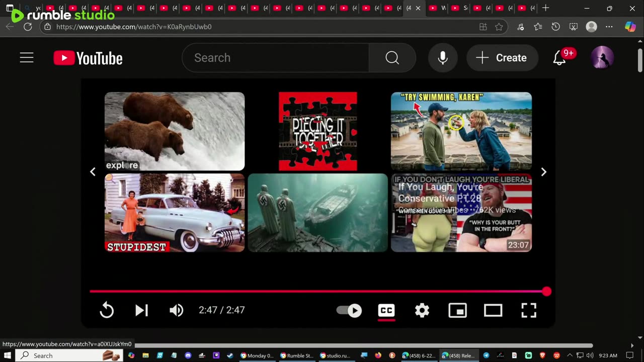Viewport: 644px width, 362px height.
Task: Open browser history panel
Action: 555,27
